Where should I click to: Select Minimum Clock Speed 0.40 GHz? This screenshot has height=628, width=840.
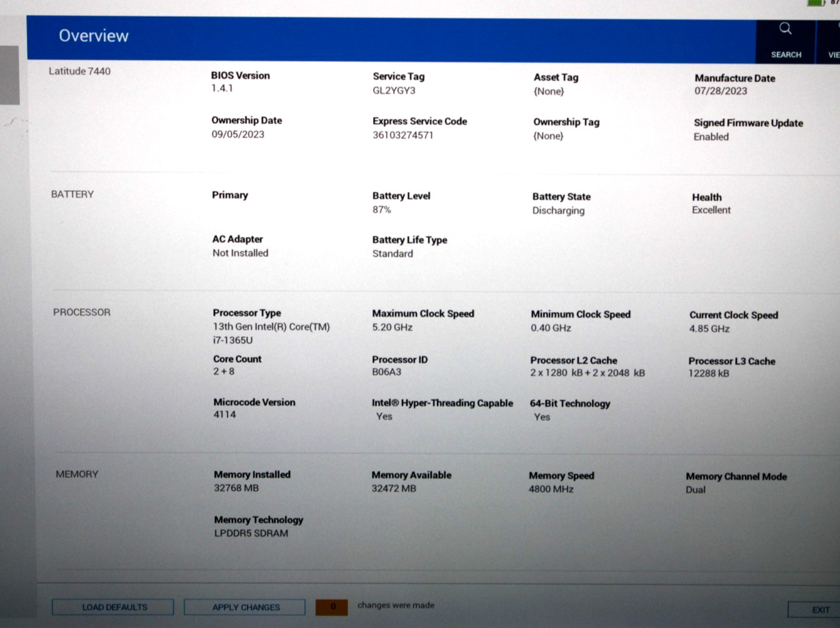click(551, 328)
